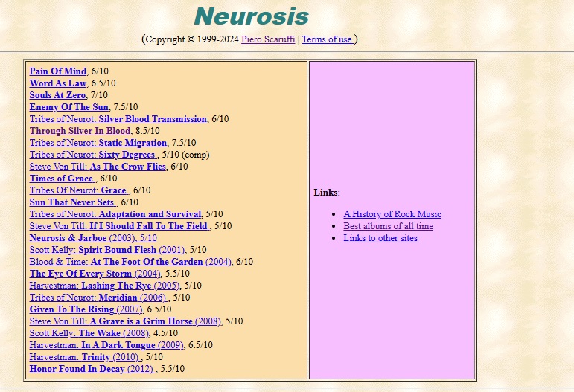Click the Neurosis page title heading
The height and width of the screenshot is (392, 574).
[x=251, y=16]
